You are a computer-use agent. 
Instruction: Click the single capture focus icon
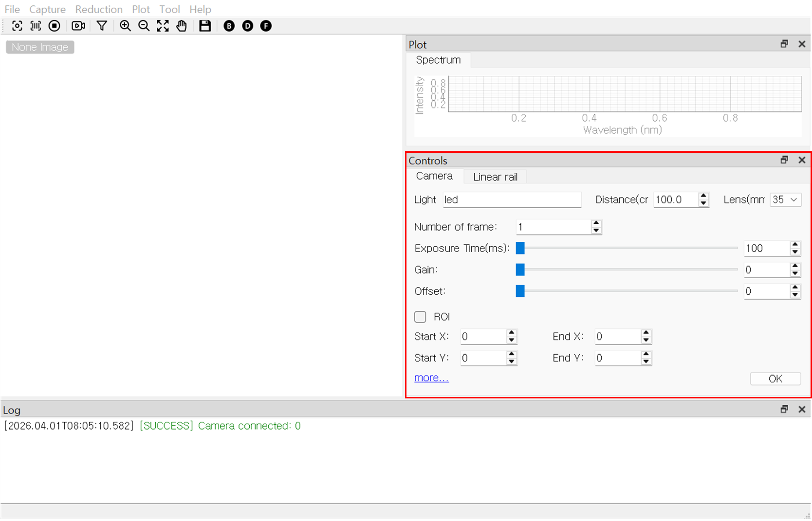point(17,26)
